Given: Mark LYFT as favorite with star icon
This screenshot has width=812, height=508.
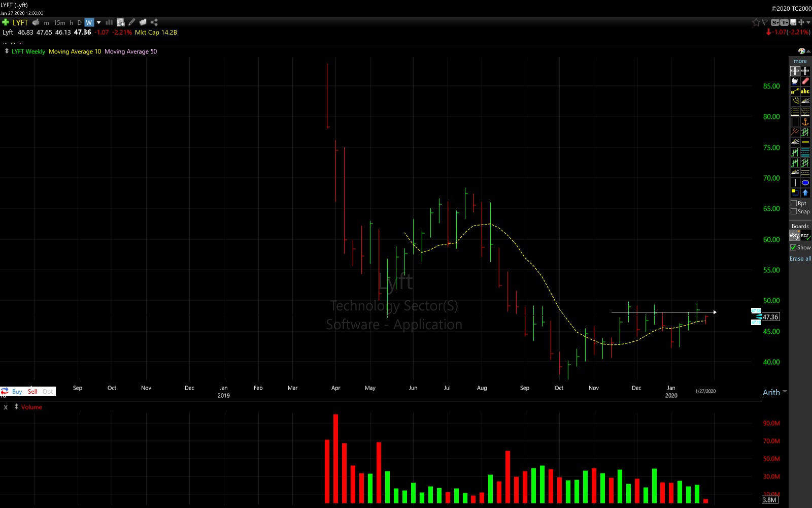Looking at the screenshot, I should click(756, 22).
